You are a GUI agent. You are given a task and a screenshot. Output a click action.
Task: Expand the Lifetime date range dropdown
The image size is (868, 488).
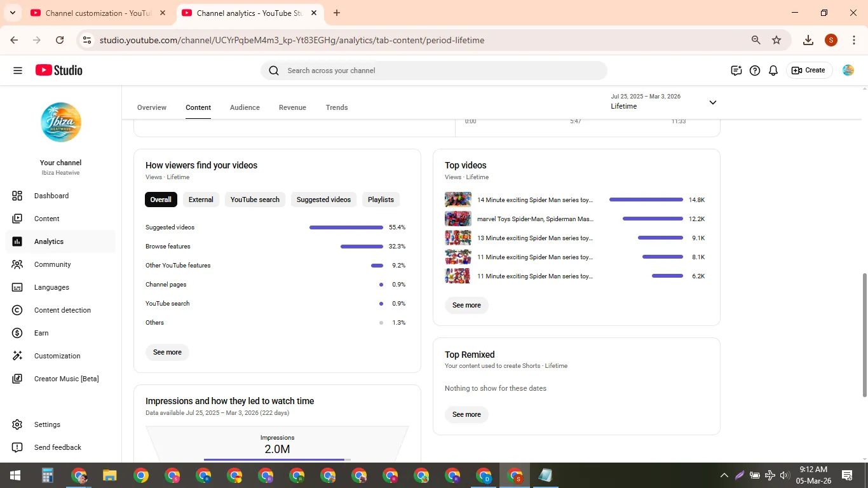pos(664,102)
